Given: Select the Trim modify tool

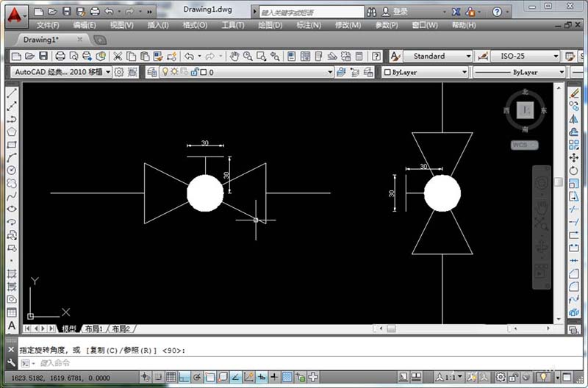Looking at the screenshot, I should [x=574, y=209].
